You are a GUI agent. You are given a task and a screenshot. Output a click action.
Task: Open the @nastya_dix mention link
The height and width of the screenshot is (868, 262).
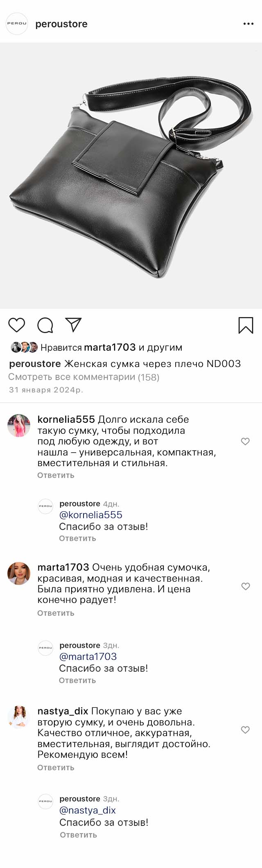coord(88,810)
